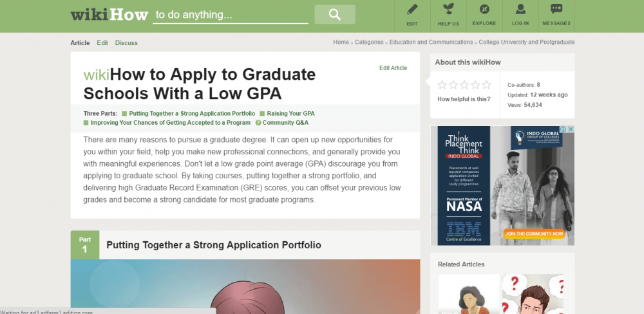Image resolution: width=644 pixels, height=314 pixels.
Task: Click the Edit Article link
Action: point(393,68)
